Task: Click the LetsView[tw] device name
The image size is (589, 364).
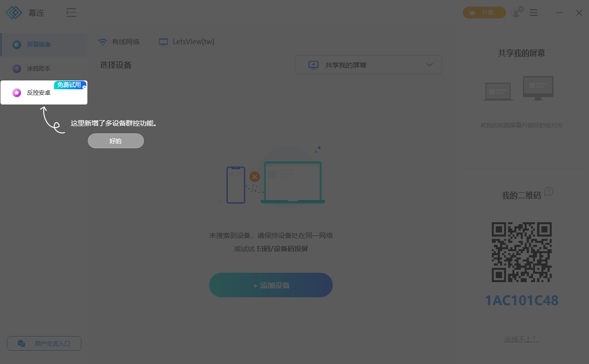Action: pyautogui.click(x=193, y=42)
